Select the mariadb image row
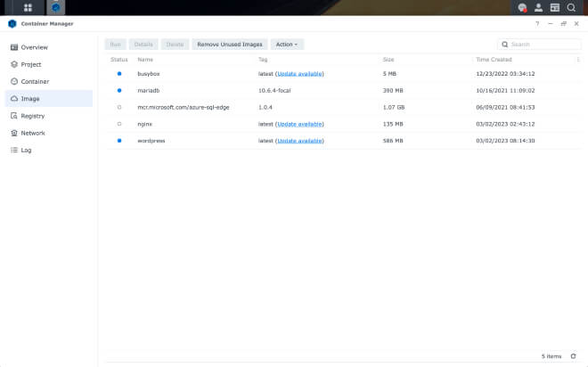 (x=339, y=90)
